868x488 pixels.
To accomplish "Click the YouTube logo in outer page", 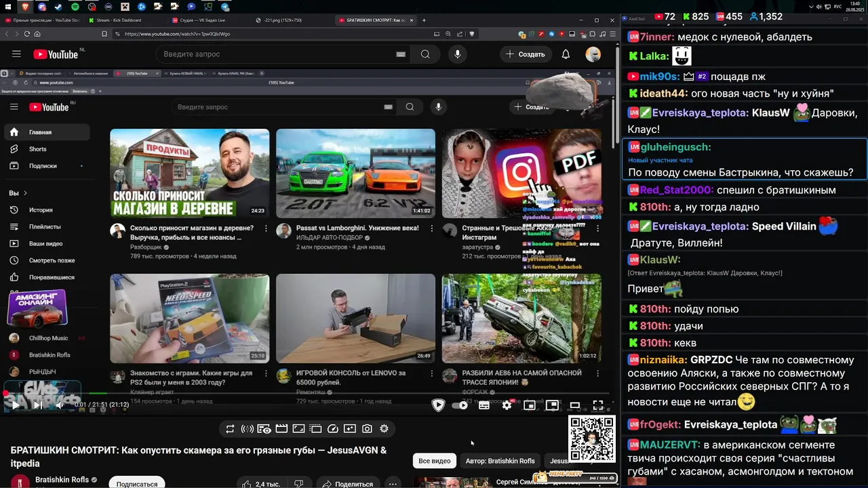I will (x=56, y=54).
